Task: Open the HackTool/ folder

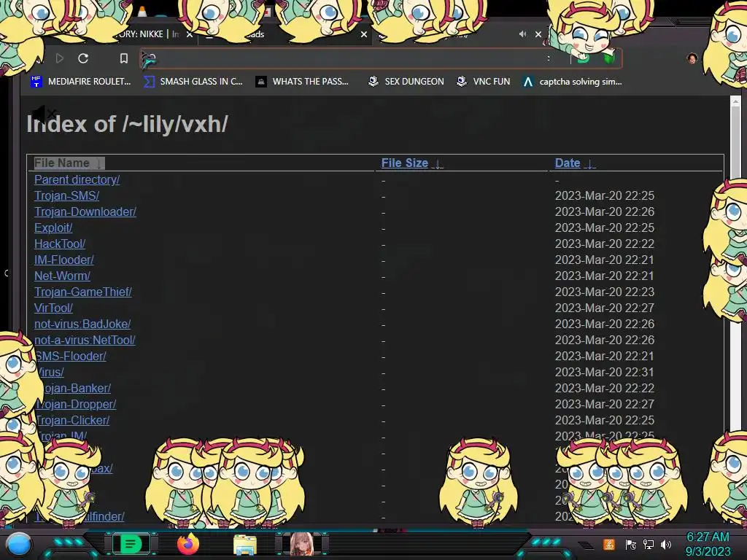Action: 60,244
